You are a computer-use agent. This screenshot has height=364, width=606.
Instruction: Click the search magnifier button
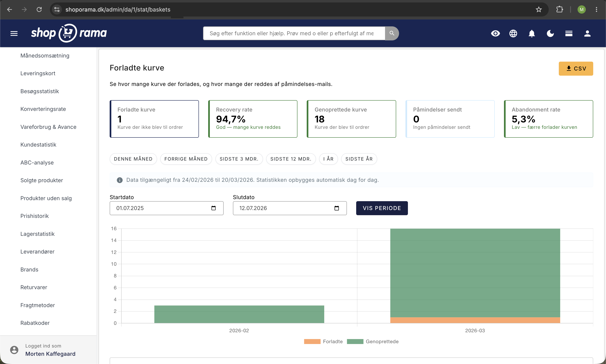pos(392,33)
